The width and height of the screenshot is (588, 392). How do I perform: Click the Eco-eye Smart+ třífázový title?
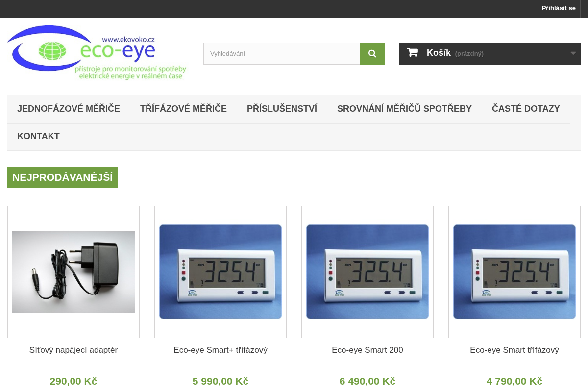tap(220, 350)
